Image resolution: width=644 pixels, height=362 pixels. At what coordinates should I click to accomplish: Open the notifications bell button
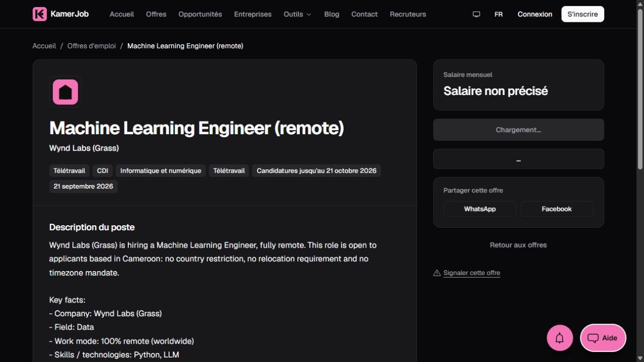559,338
